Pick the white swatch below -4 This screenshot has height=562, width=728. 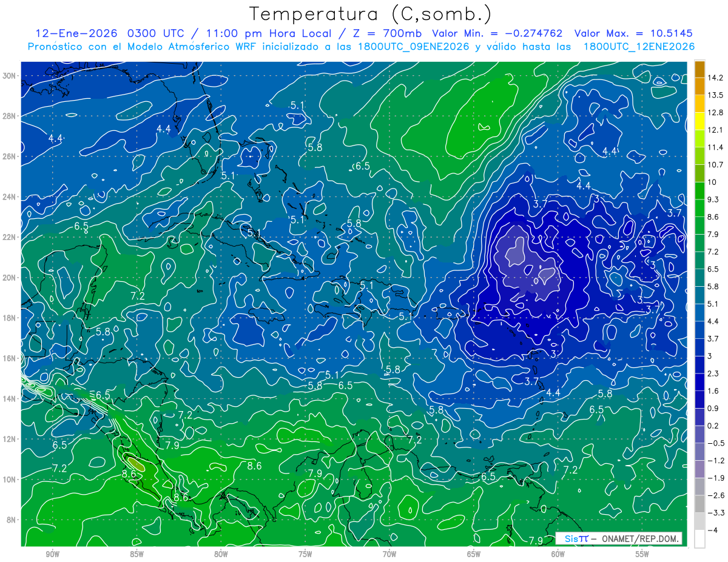(x=699, y=539)
